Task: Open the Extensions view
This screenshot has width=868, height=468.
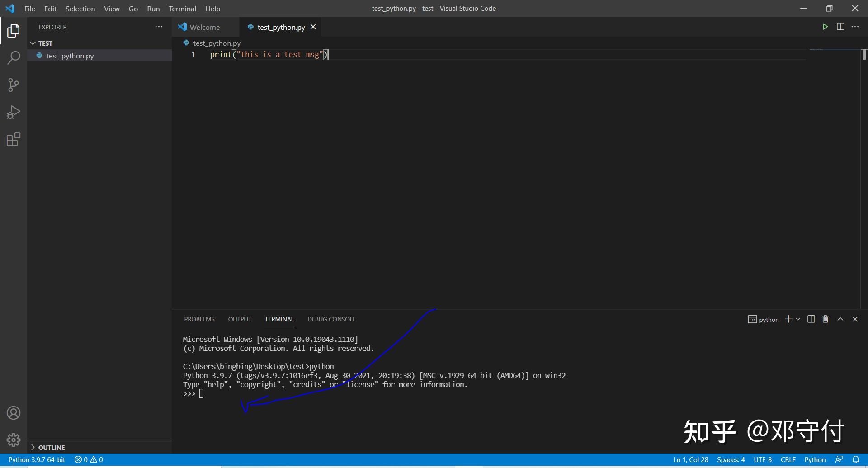Action: (14, 139)
